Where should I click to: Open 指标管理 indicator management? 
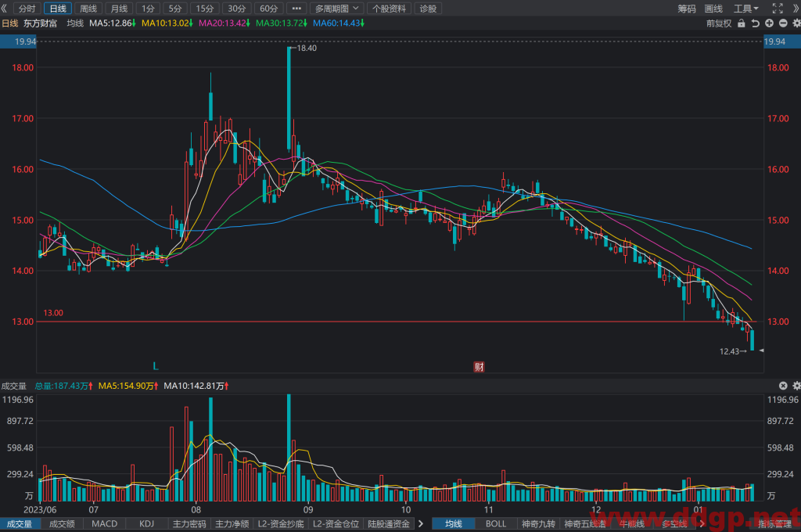(x=775, y=523)
